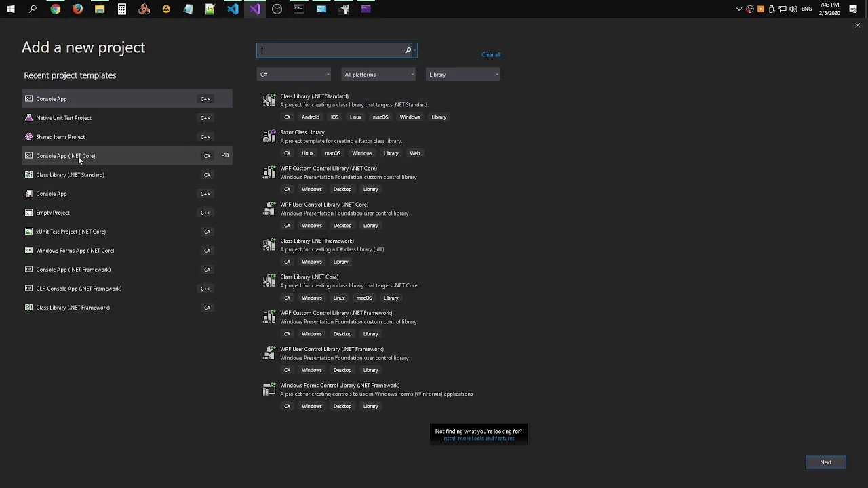Select Razor Class Library title in results
The height and width of the screenshot is (488, 868).
tap(302, 132)
